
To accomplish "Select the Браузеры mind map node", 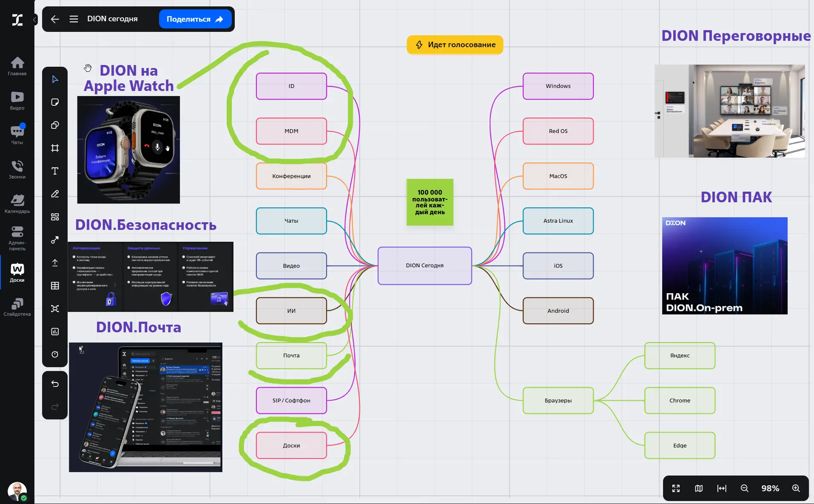I will 558,400.
